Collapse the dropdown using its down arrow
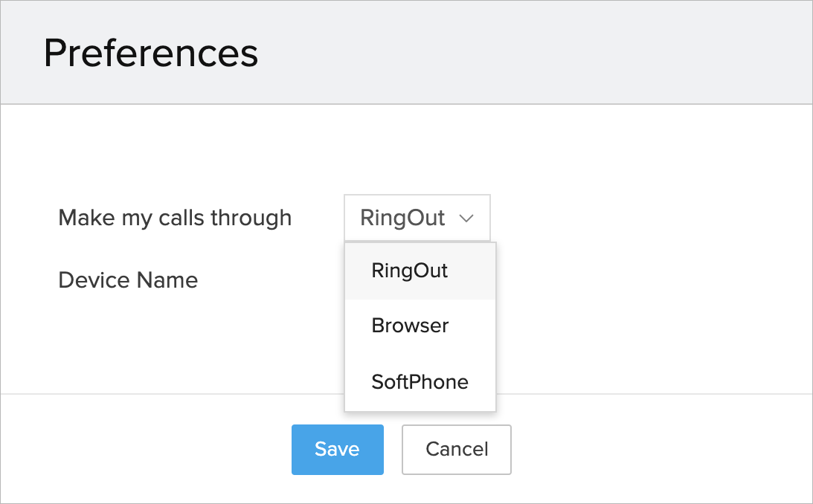Viewport: 813px width, 504px height. (x=467, y=219)
